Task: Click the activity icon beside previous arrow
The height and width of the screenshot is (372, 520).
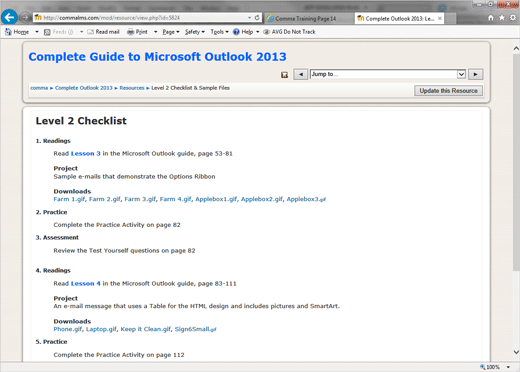Action: click(x=284, y=75)
